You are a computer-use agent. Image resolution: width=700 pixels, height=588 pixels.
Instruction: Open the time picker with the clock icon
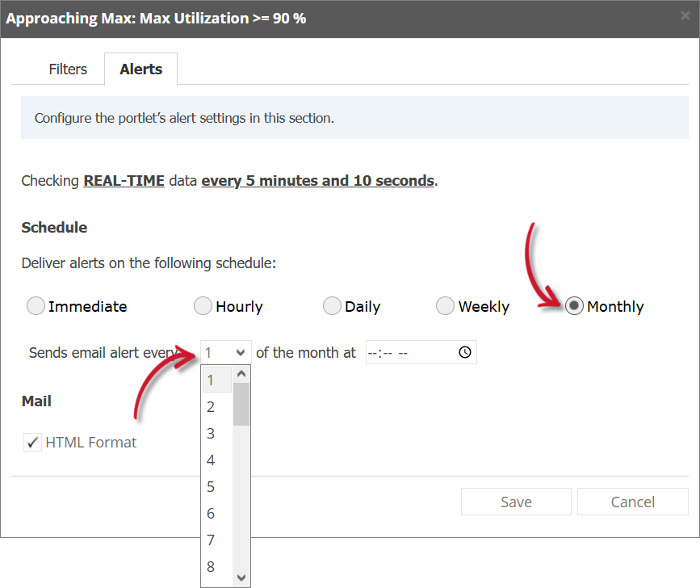(463, 352)
